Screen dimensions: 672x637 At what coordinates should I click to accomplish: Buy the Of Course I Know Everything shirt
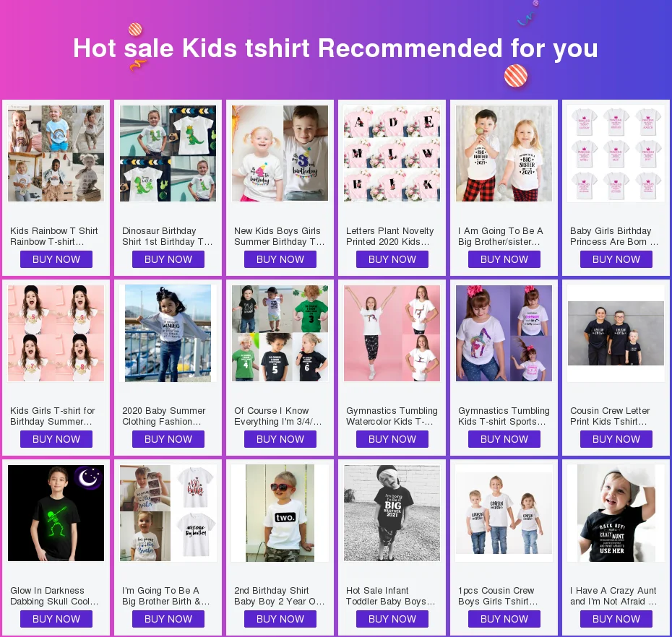[280, 439]
